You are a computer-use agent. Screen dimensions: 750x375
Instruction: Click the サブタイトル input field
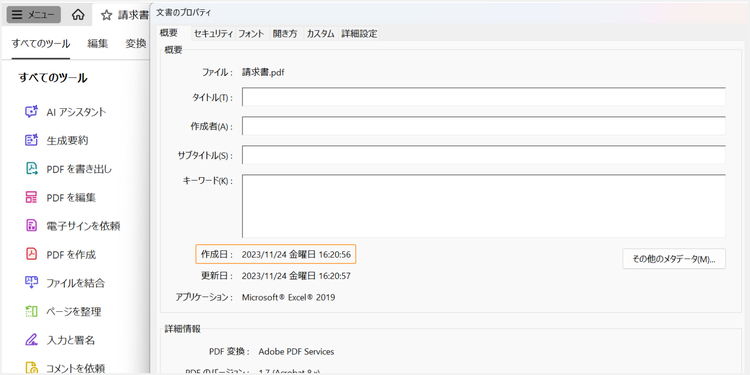(484, 155)
